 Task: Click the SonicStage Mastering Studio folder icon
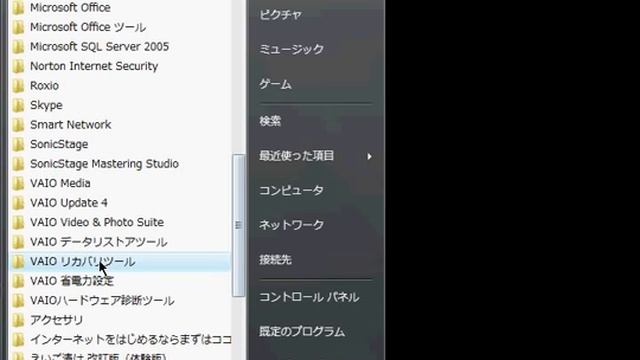[18, 164]
